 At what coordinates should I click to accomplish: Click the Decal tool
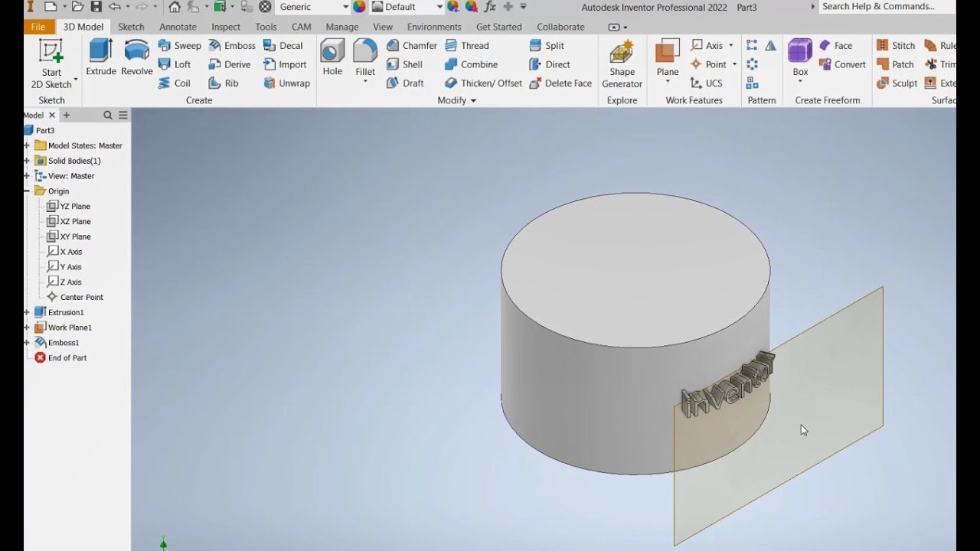(x=283, y=46)
